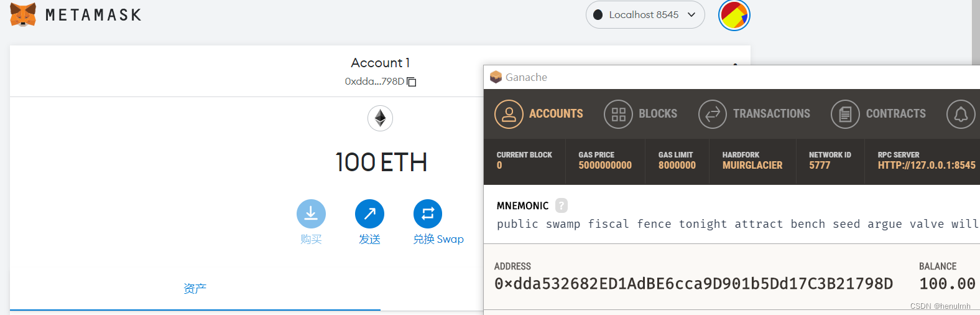The height and width of the screenshot is (315, 980).
Task: Click the 100.00 balance in Ganache
Action: tap(947, 284)
